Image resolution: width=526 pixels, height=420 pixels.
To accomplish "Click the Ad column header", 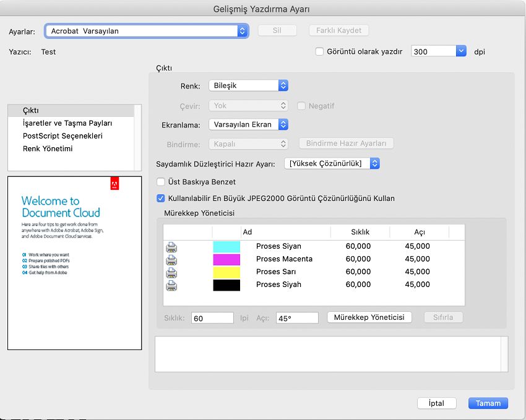I will 286,232.
